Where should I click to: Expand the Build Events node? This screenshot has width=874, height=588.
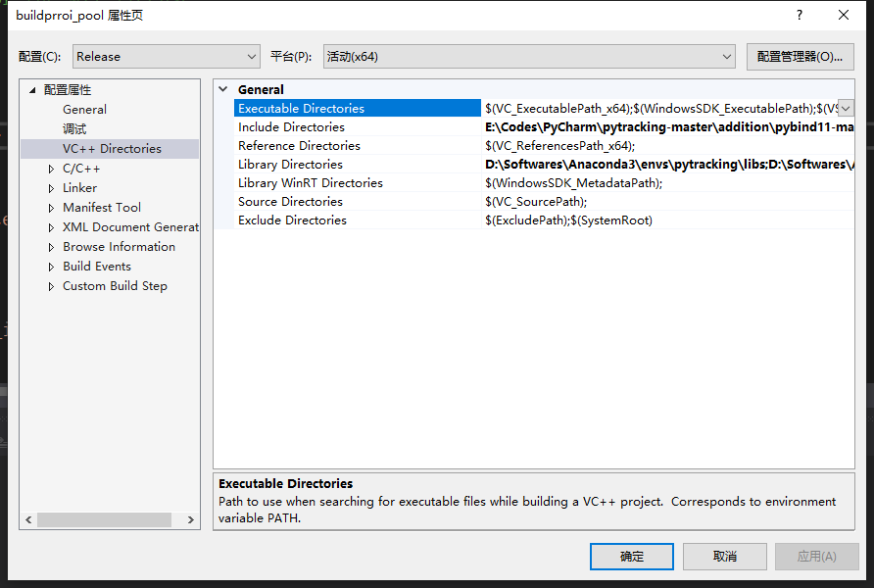click(52, 266)
